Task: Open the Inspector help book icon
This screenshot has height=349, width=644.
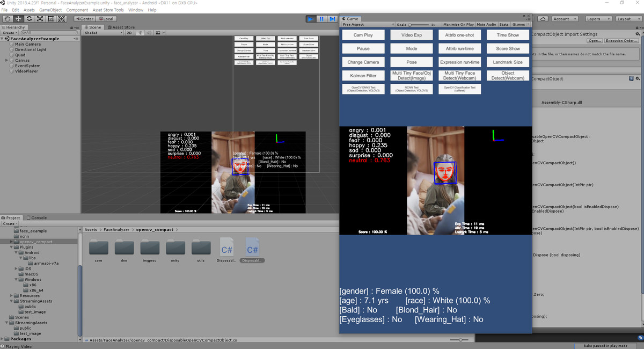Action: click(632, 78)
